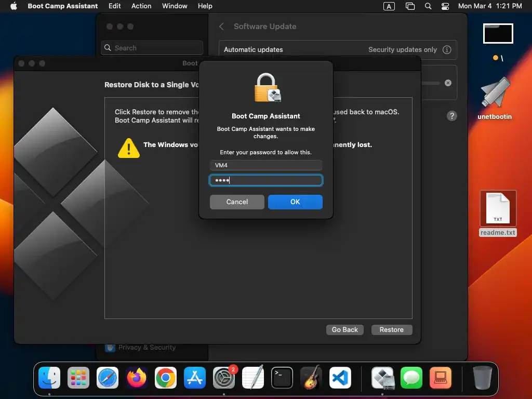Screen dimensions: 532x399
Task: Open the Edit menu
Action: [114, 6]
